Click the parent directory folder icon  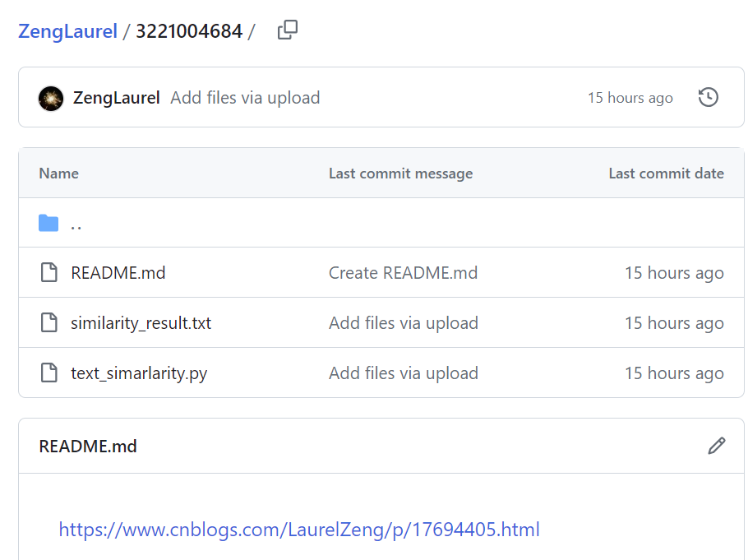tap(48, 223)
